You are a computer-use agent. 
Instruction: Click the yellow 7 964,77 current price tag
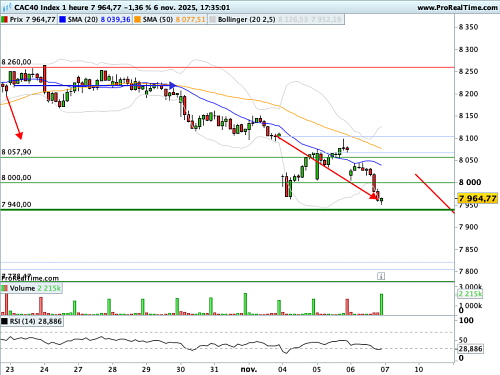point(478,199)
